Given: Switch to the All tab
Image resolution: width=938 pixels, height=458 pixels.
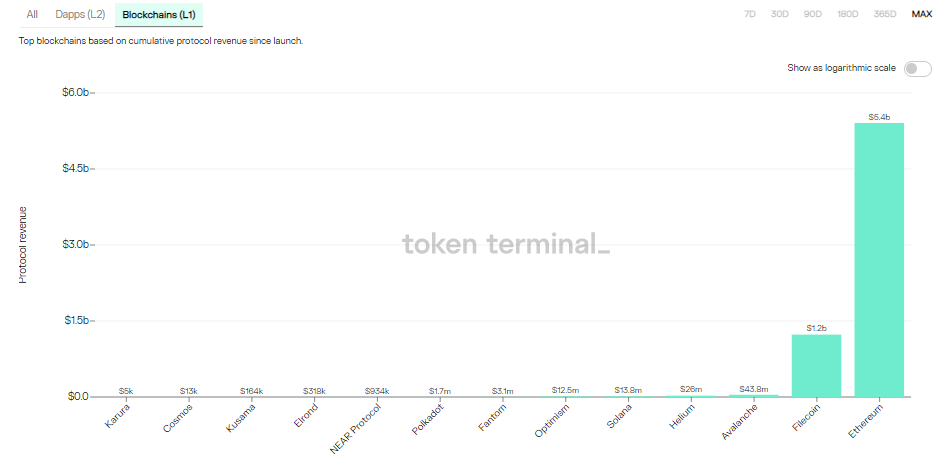Looking at the screenshot, I should coord(33,14).
